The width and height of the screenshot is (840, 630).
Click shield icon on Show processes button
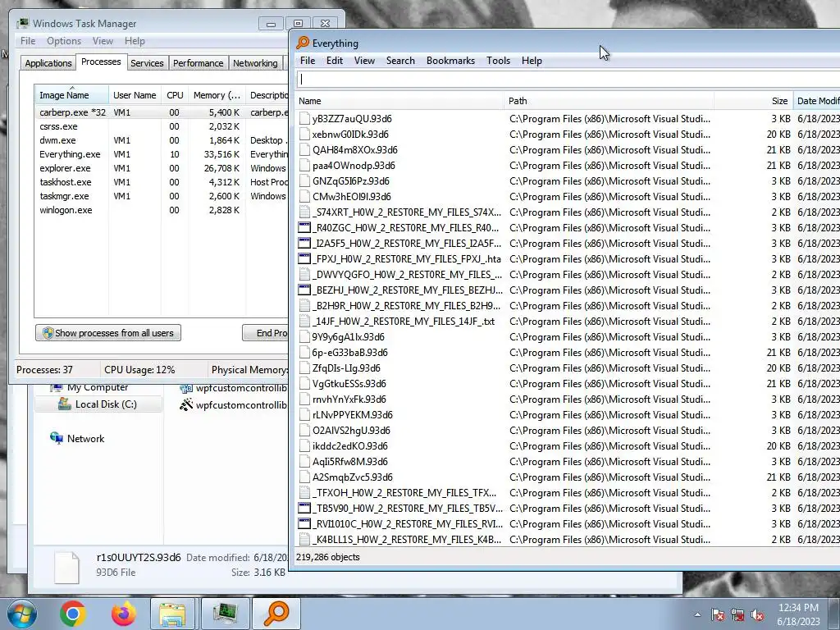[48, 333]
